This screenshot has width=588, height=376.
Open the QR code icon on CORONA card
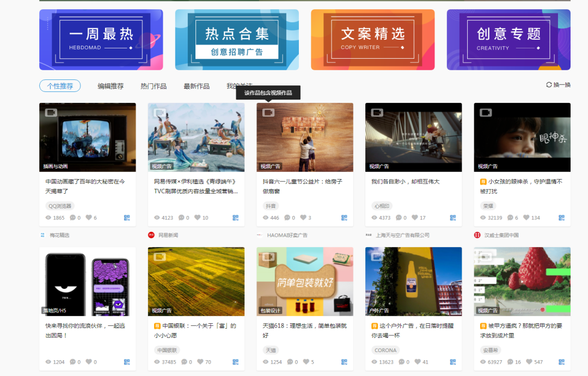pos(453,362)
